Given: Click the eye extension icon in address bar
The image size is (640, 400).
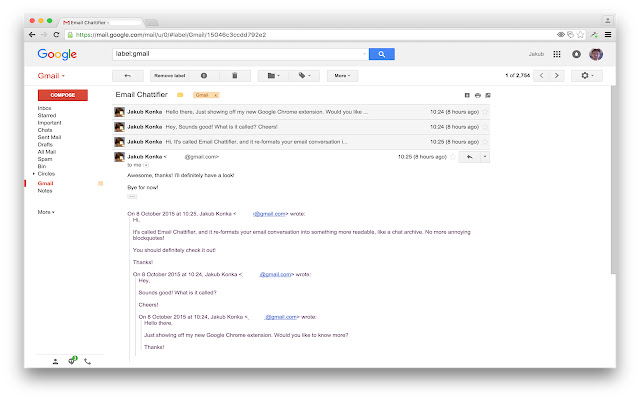Looking at the screenshot, I should (561, 35).
